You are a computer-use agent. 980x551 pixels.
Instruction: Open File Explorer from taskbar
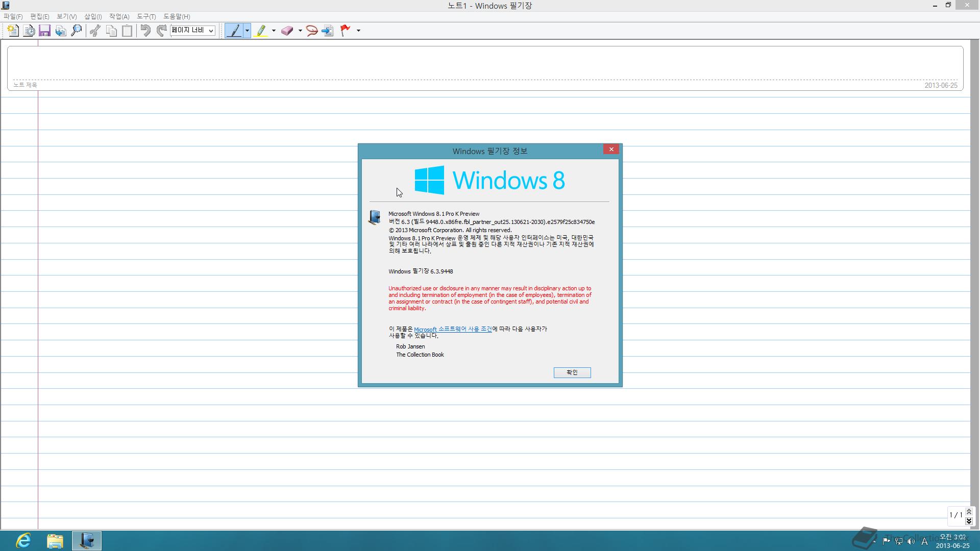(55, 540)
